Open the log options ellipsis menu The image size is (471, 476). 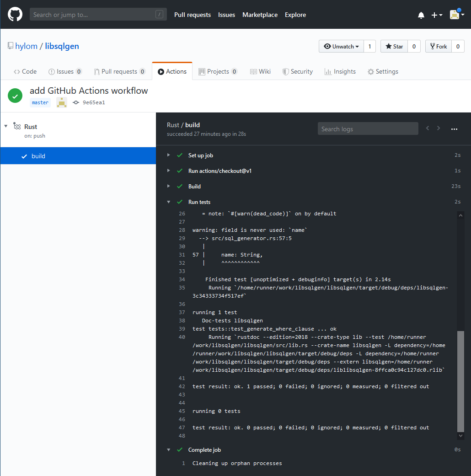[454, 129]
